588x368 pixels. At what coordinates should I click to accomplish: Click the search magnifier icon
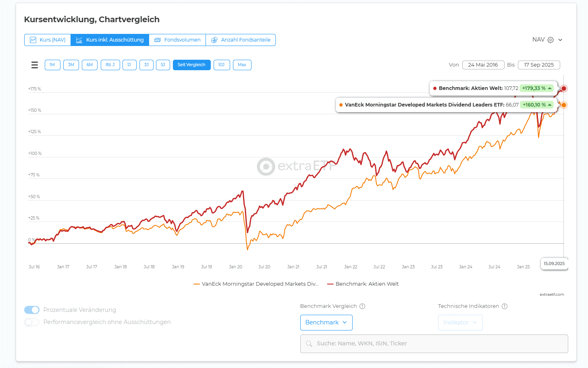pyautogui.click(x=309, y=344)
